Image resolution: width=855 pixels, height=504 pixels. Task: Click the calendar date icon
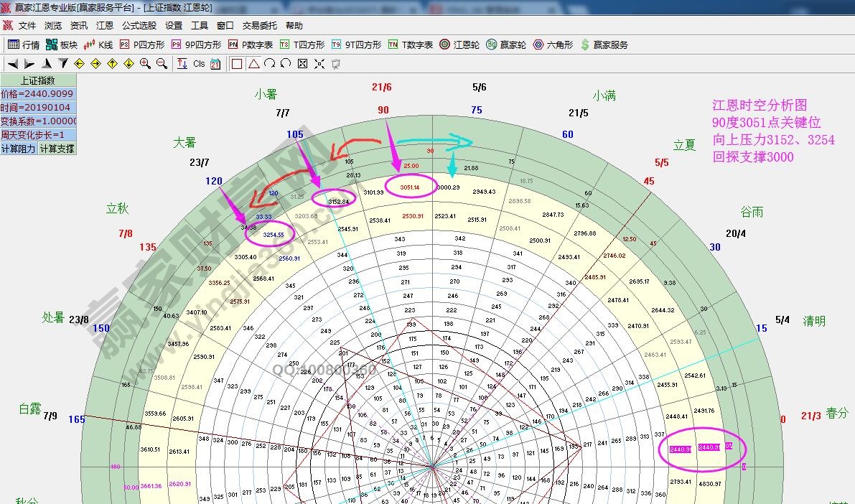click(x=215, y=64)
